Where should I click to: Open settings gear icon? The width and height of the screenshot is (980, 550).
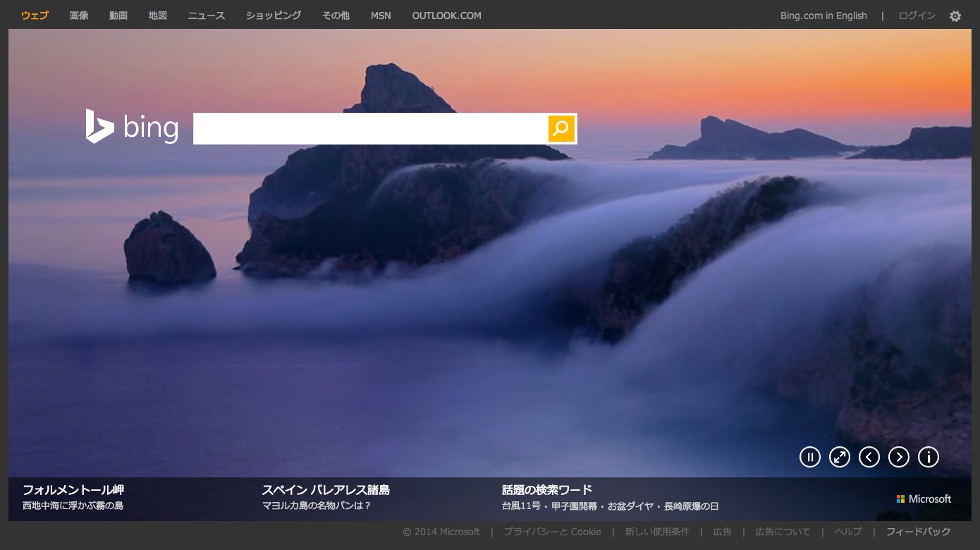[x=955, y=16]
